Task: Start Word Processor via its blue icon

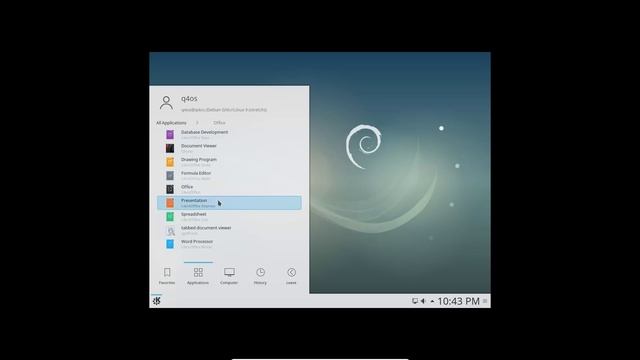Action: (x=170, y=244)
